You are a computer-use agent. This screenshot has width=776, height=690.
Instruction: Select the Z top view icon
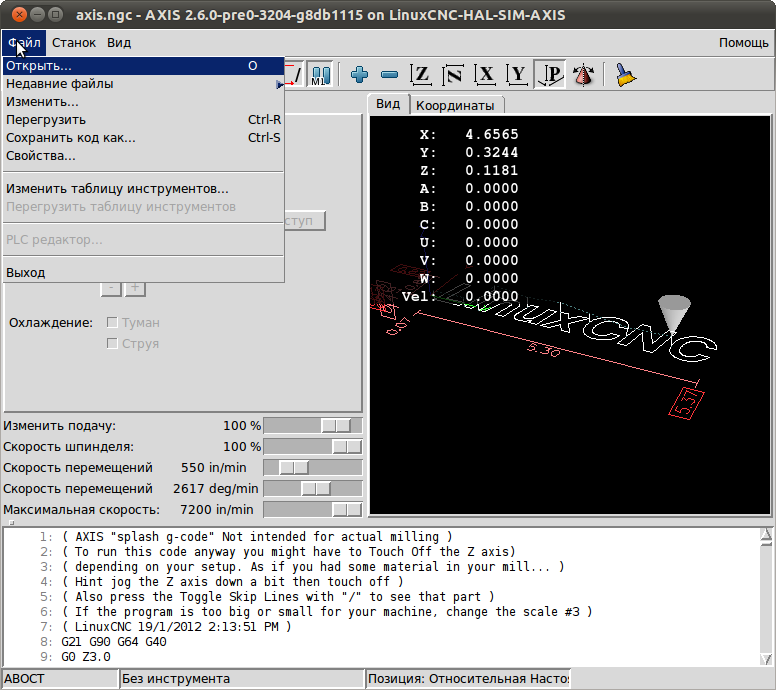pos(421,75)
